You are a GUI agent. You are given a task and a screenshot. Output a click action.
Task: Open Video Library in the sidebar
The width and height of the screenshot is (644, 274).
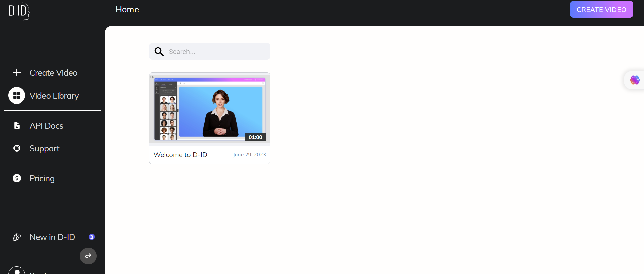(54, 96)
